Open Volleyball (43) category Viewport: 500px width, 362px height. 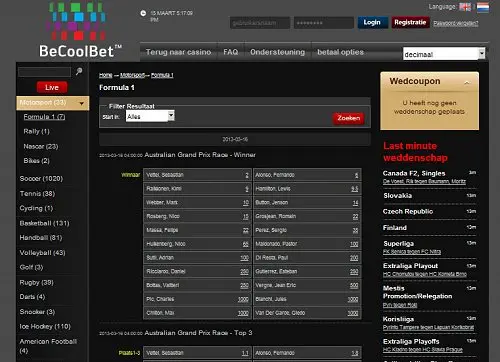(42, 253)
